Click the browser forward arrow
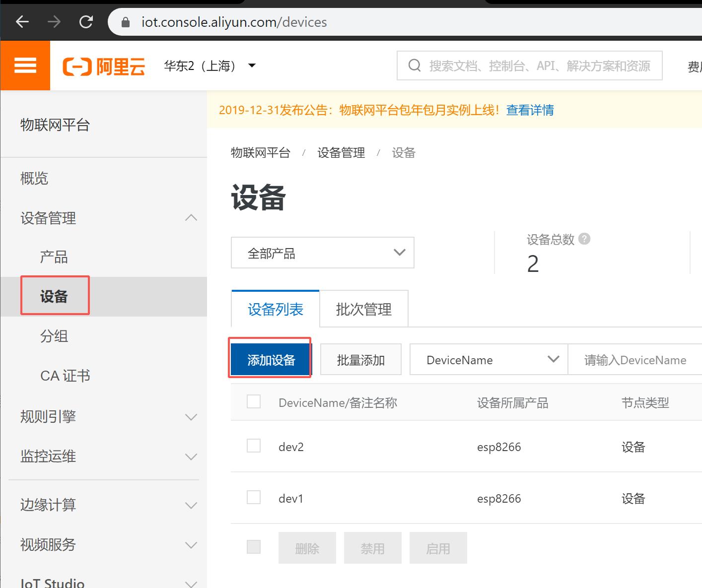The width and height of the screenshot is (702, 588). pos(53,21)
